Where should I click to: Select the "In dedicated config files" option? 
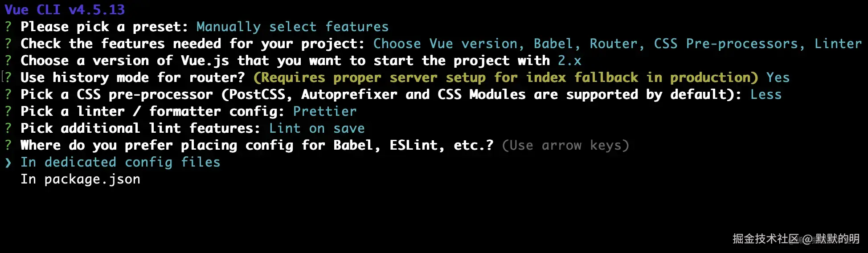(x=120, y=162)
